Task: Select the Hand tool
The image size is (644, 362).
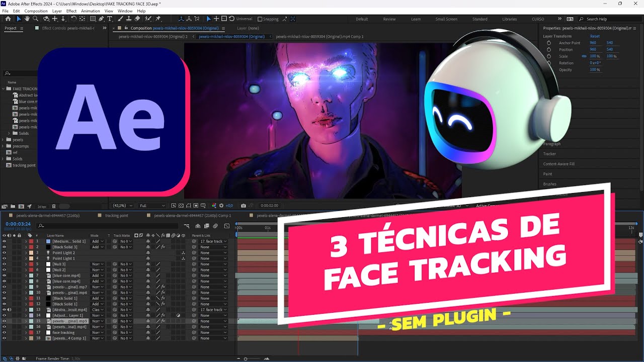Action: click(27, 19)
